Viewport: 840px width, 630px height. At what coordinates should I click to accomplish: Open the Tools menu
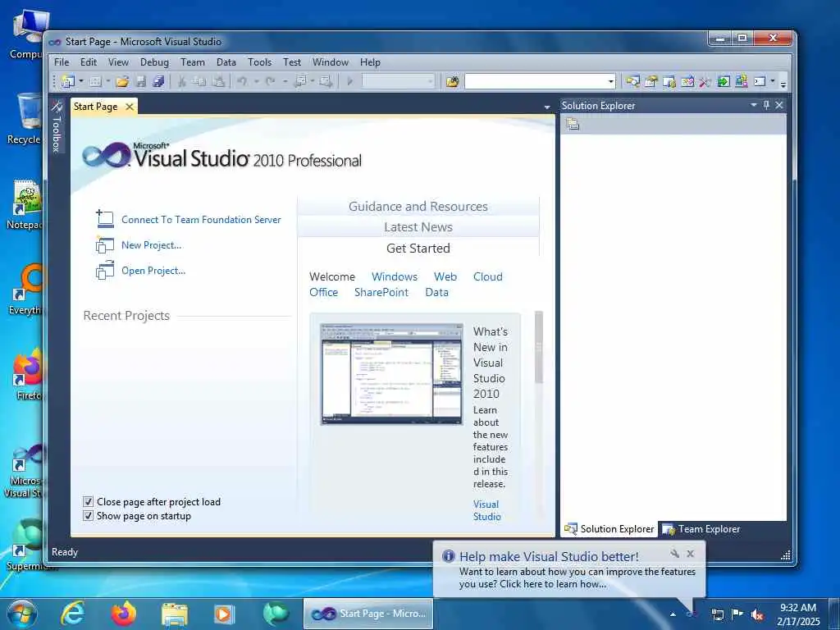coord(260,62)
